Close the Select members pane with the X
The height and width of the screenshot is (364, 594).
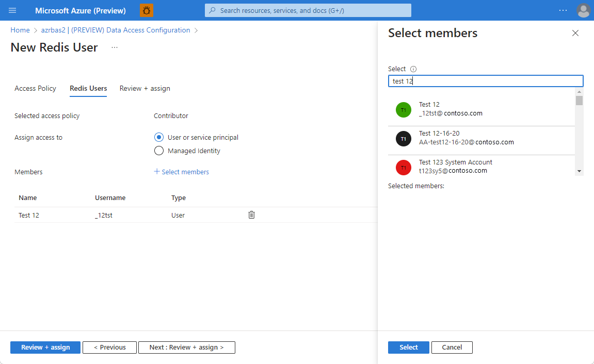(x=575, y=33)
